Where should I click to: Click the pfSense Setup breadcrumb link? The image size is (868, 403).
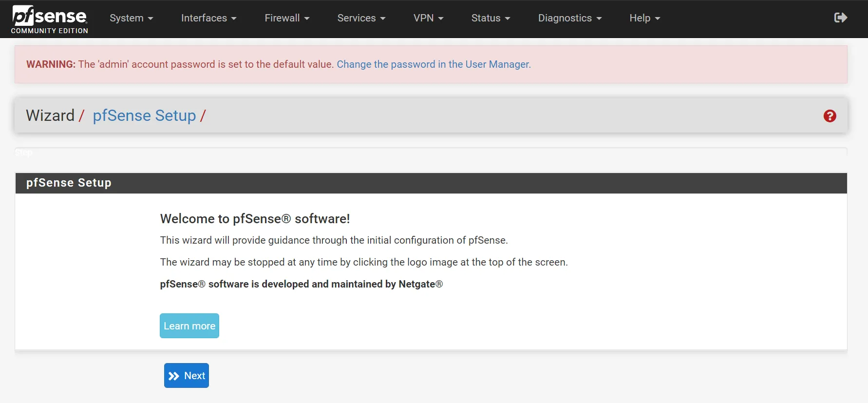(144, 115)
